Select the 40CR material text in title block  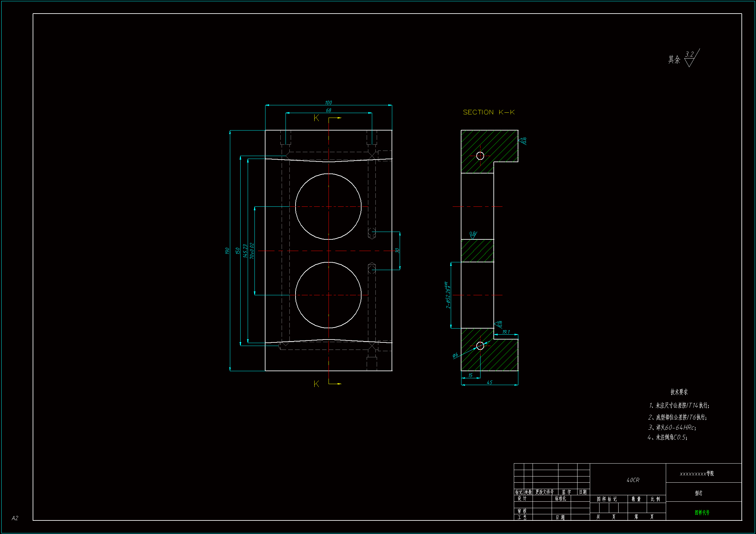pyautogui.click(x=632, y=480)
